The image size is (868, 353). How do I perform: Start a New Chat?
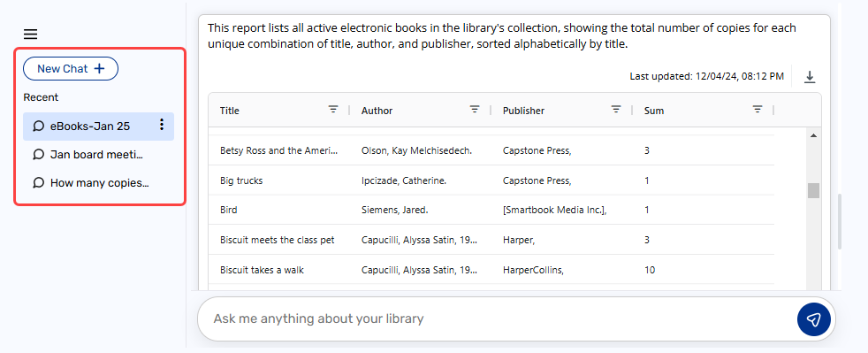tap(71, 69)
